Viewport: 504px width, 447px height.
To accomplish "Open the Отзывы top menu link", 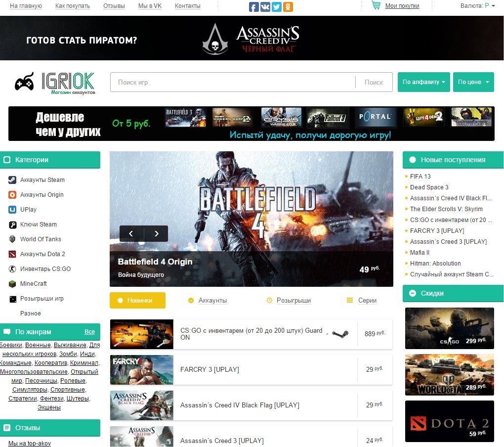I will point(114,6).
